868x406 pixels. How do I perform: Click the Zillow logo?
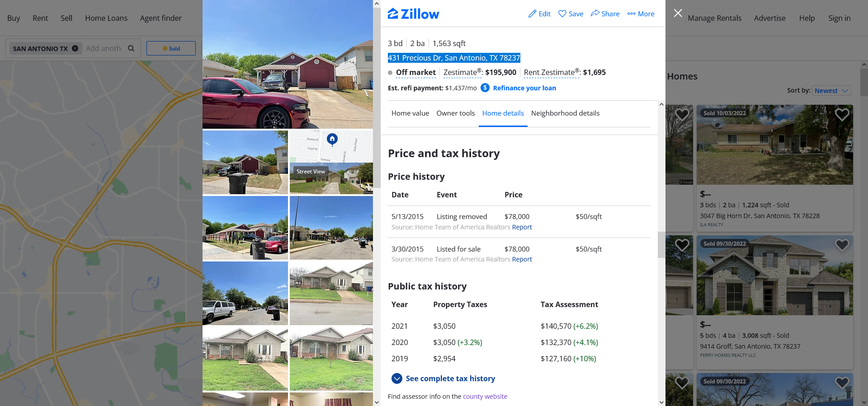(x=413, y=14)
